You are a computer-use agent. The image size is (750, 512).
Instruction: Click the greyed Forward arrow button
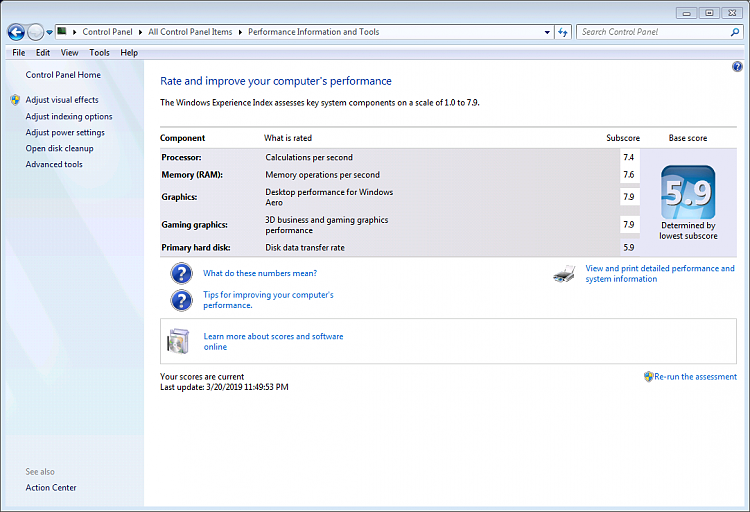click(x=35, y=32)
